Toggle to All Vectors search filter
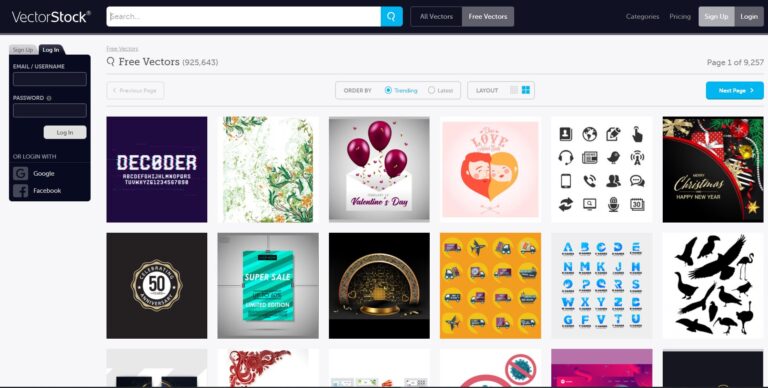 436,17
